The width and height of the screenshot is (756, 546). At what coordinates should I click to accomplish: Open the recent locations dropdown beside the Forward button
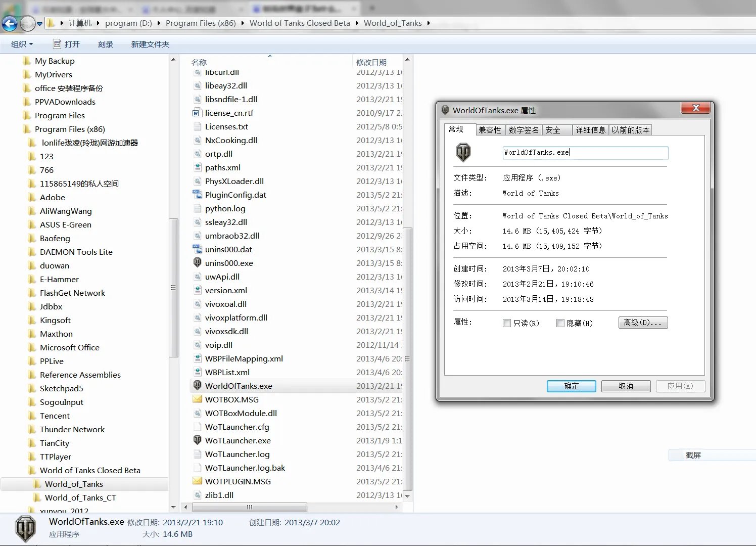tap(40, 24)
